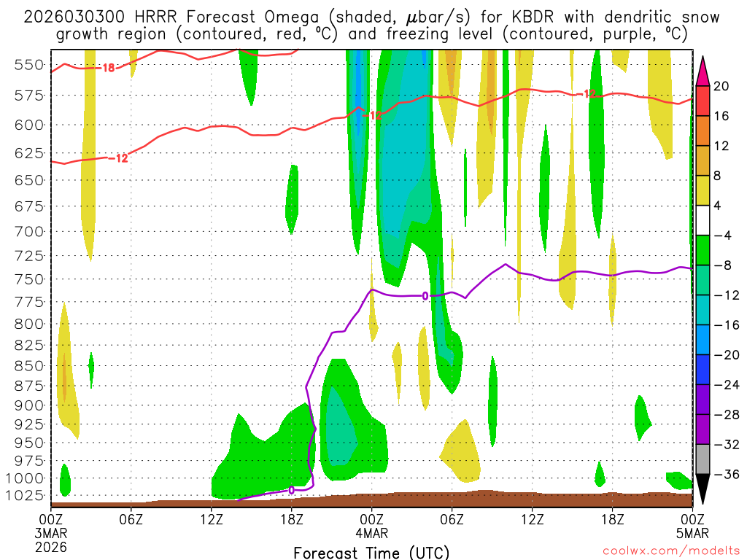Click the pink arrow atop the colorbar
This screenshot has height=560, width=747.
click(703, 71)
